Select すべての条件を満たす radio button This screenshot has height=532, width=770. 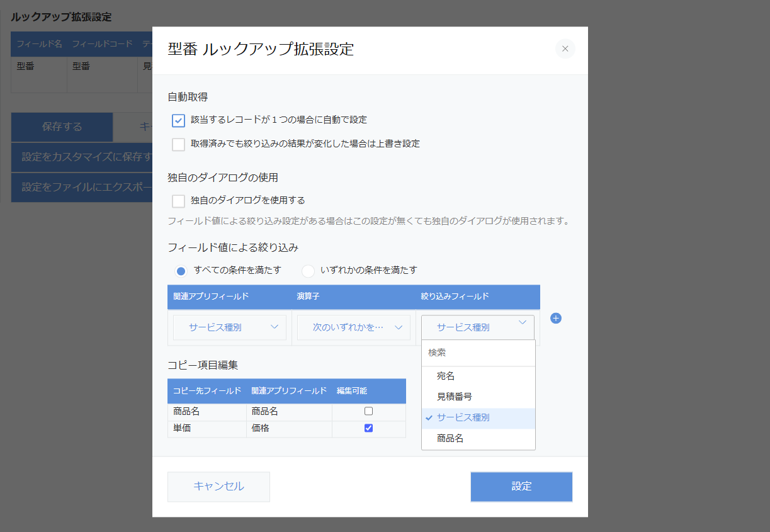(181, 271)
